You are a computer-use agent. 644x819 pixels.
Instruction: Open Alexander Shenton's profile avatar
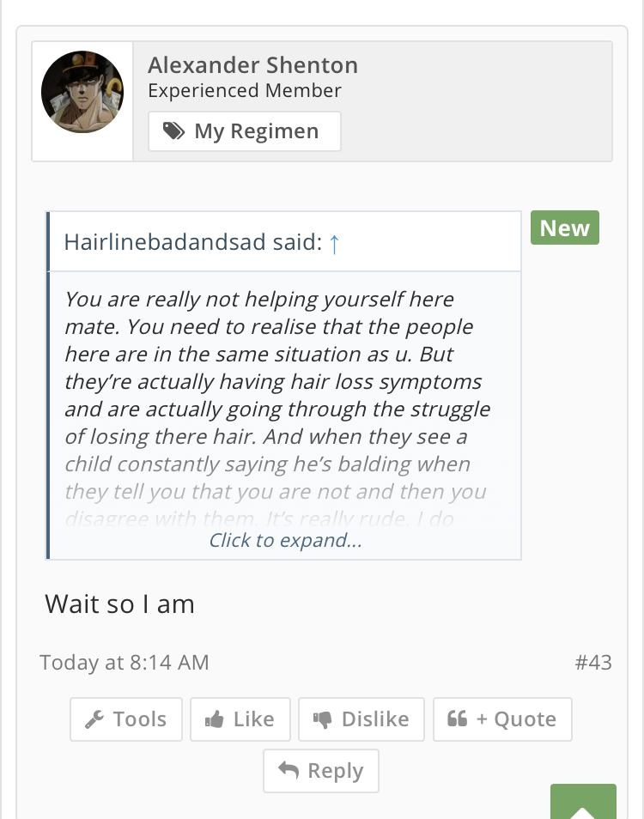click(82, 92)
